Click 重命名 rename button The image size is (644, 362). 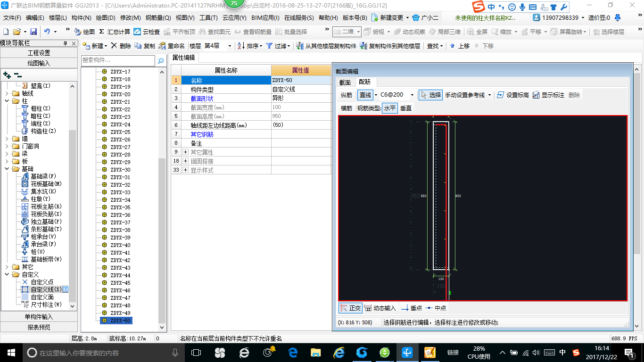pos(172,46)
